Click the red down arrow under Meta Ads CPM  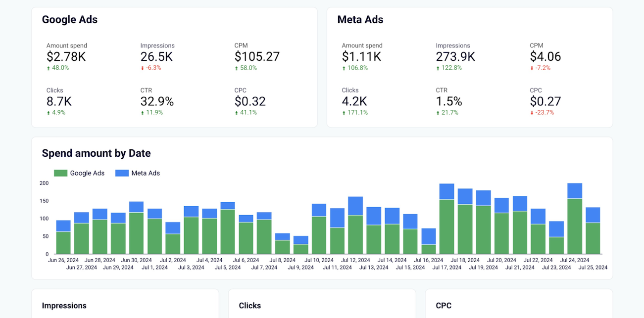[x=532, y=68]
